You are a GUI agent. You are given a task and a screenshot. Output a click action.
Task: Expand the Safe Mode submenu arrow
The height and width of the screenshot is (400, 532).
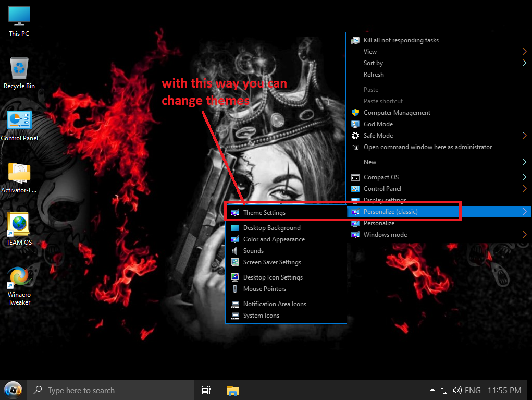tap(525, 136)
